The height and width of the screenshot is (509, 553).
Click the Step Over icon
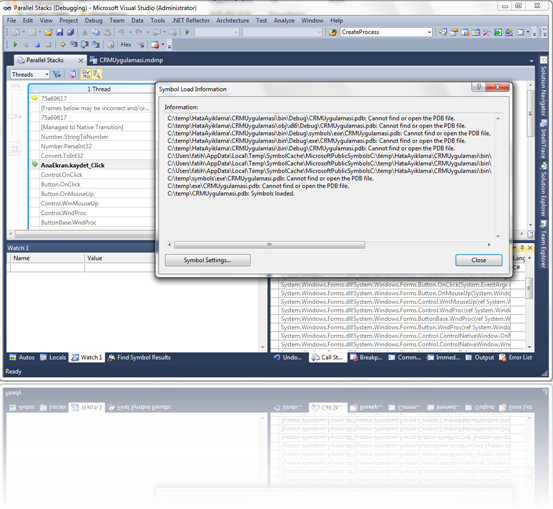tap(85, 45)
